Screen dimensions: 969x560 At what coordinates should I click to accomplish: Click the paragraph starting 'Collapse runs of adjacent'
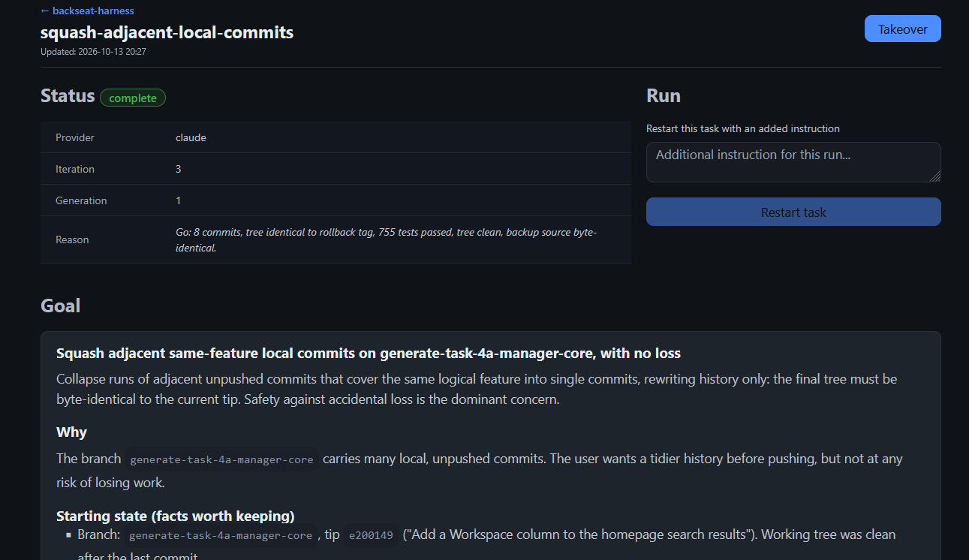(x=477, y=389)
